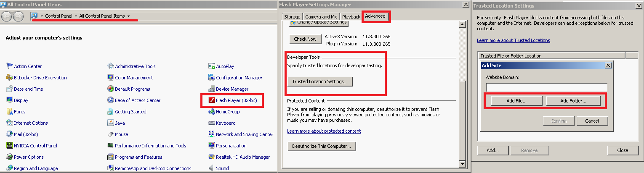Image resolution: width=644 pixels, height=173 pixels.
Task: Click Control Panel breadcrumb segment
Action: click(59, 16)
